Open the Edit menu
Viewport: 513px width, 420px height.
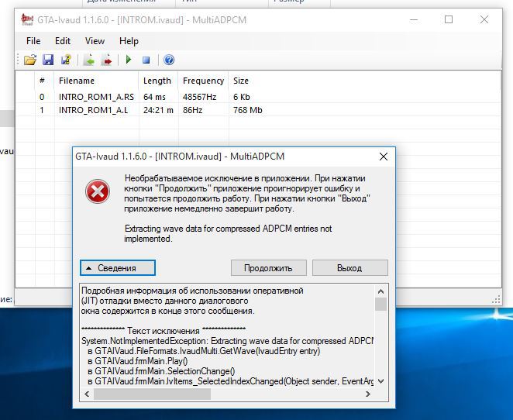(63, 41)
